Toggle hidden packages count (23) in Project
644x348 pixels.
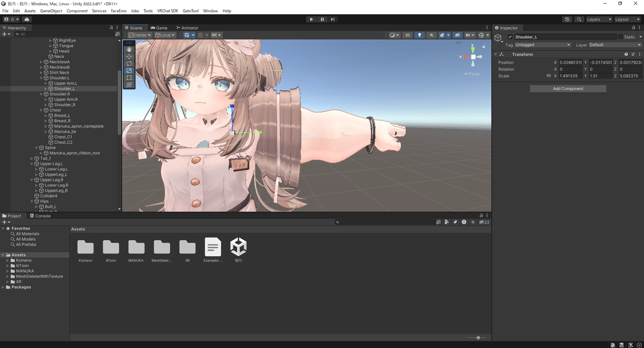[x=484, y=222]
